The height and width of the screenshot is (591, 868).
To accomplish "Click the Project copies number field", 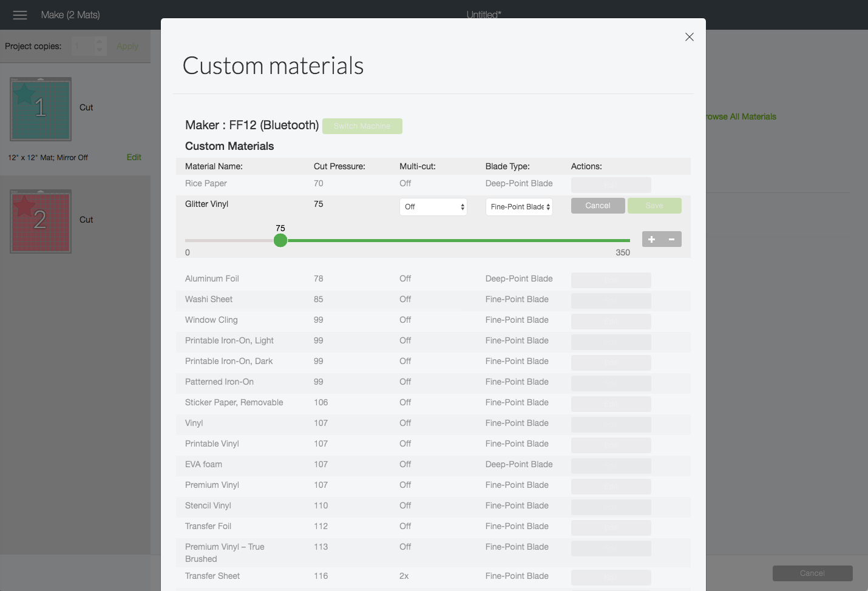I will pyautogui.click(x=82, y=46).
